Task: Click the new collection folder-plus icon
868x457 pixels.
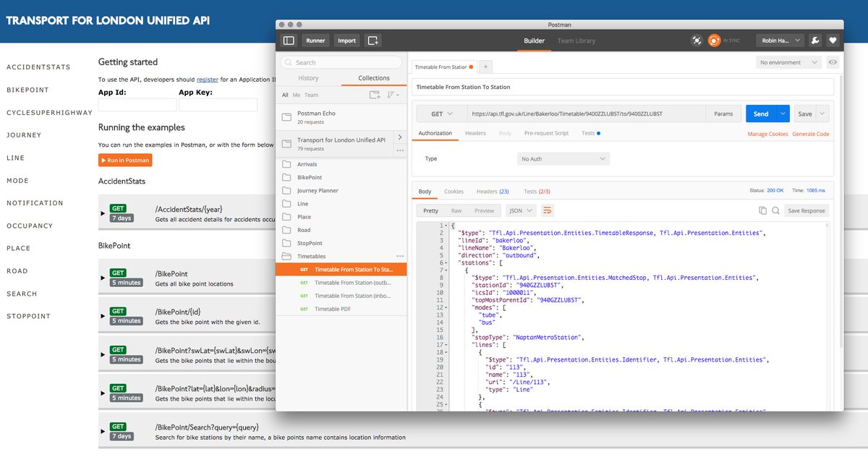Action: [374, 95]
